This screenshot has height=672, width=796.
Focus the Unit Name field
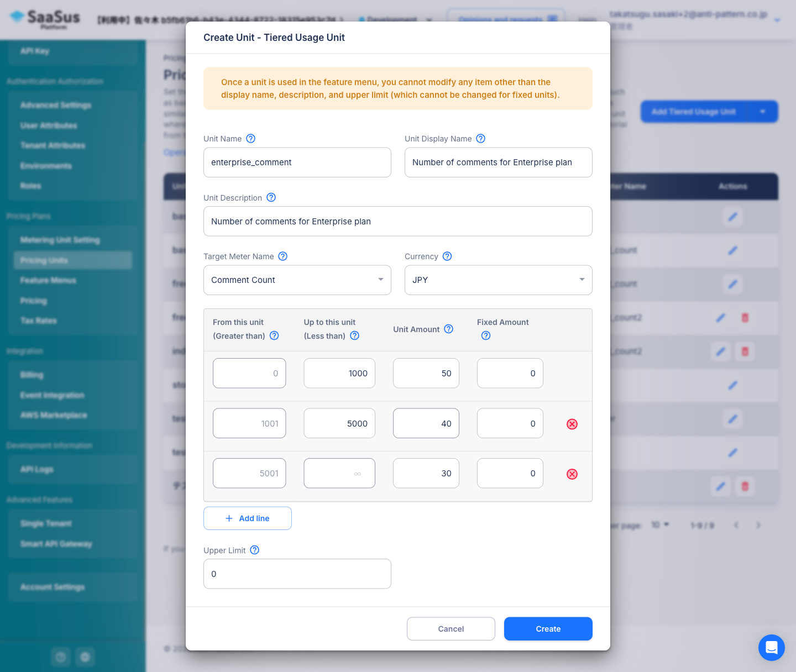[297, 162]
